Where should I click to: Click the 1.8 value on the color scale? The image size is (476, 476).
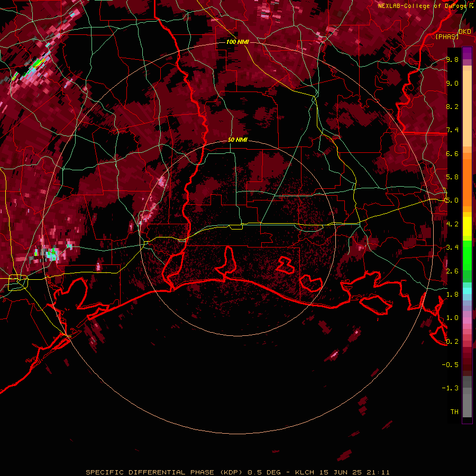[452, 295]
